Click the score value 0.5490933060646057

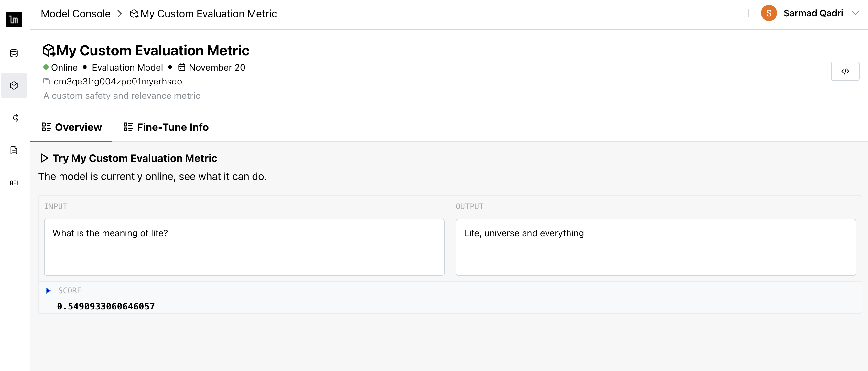point(106,306)
